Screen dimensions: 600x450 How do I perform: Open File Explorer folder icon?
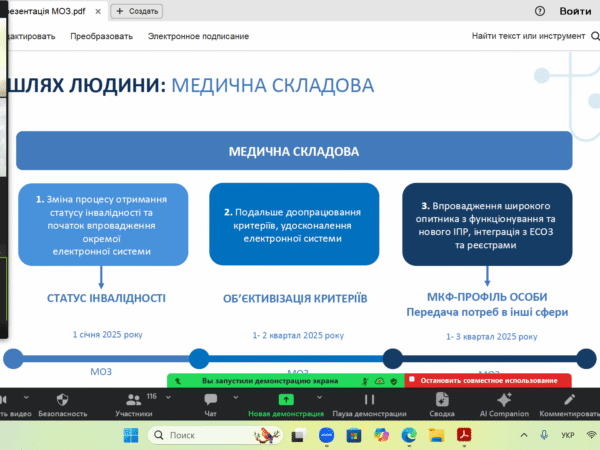click(x=437, y=435)
